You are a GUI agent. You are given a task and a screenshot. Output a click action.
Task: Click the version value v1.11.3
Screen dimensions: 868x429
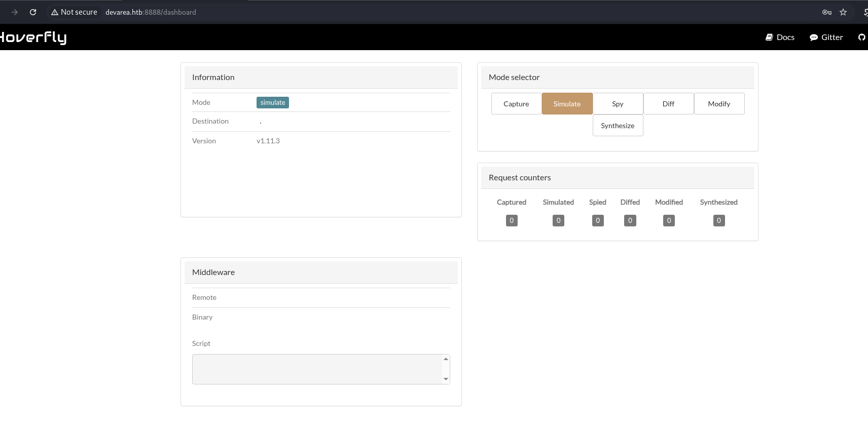[268, 141]
